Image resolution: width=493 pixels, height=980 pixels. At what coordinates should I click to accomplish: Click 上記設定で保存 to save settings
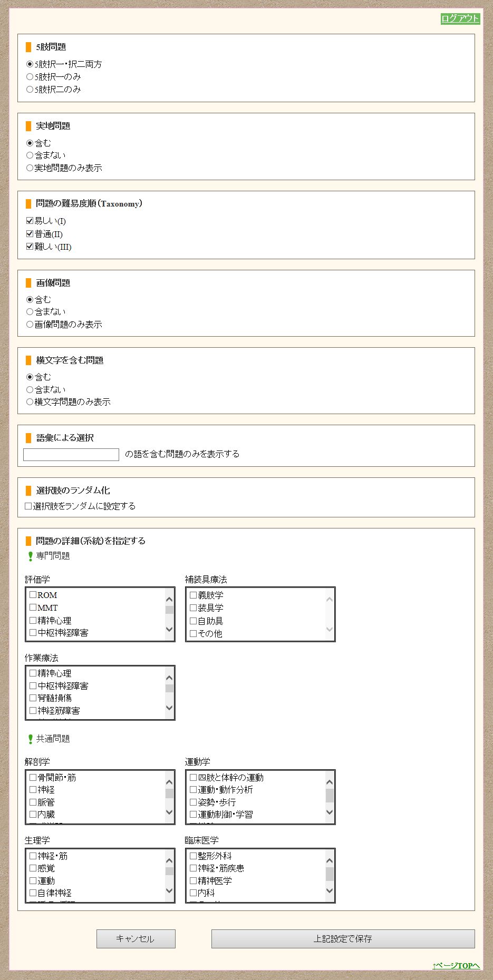coord(343,939)
